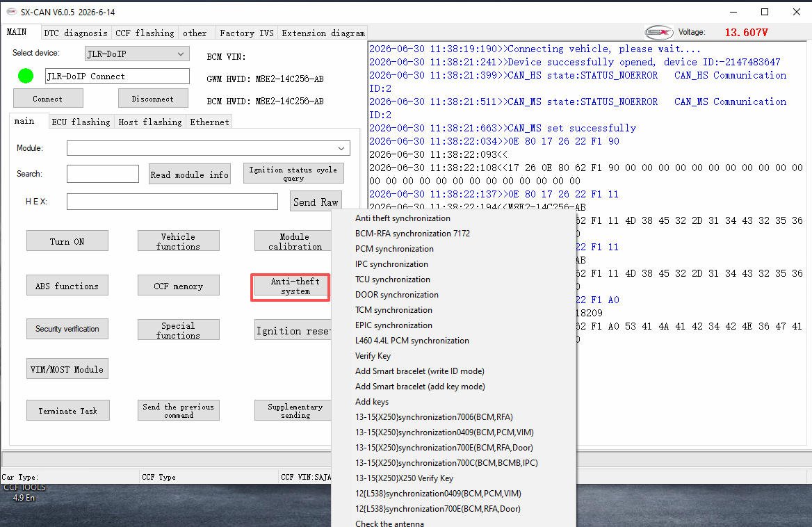Choose 13-15{X250}X250 Verify Key
Viewport: 812px width, 527px height.
(x=454, y=478)
